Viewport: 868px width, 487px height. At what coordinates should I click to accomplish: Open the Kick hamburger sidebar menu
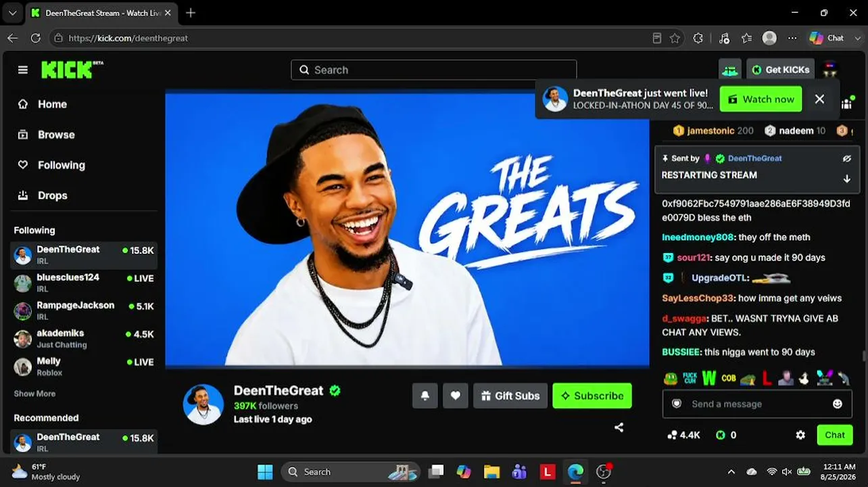tap(23, 70)
